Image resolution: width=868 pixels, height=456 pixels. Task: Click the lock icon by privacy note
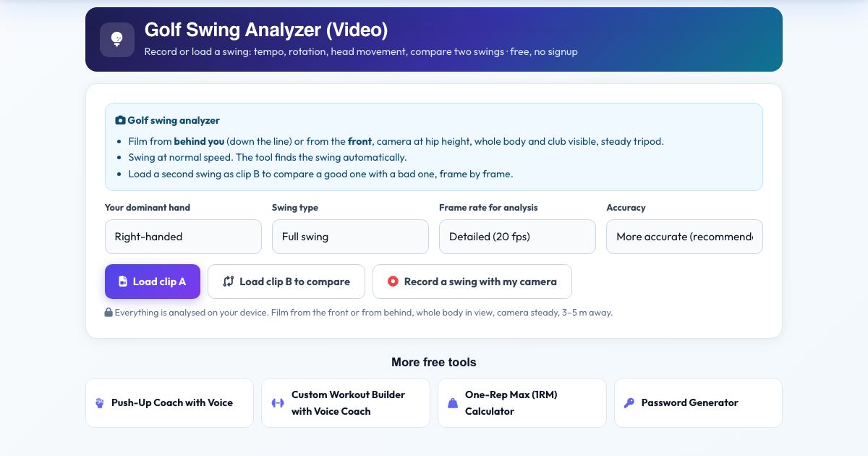point(109,313)
